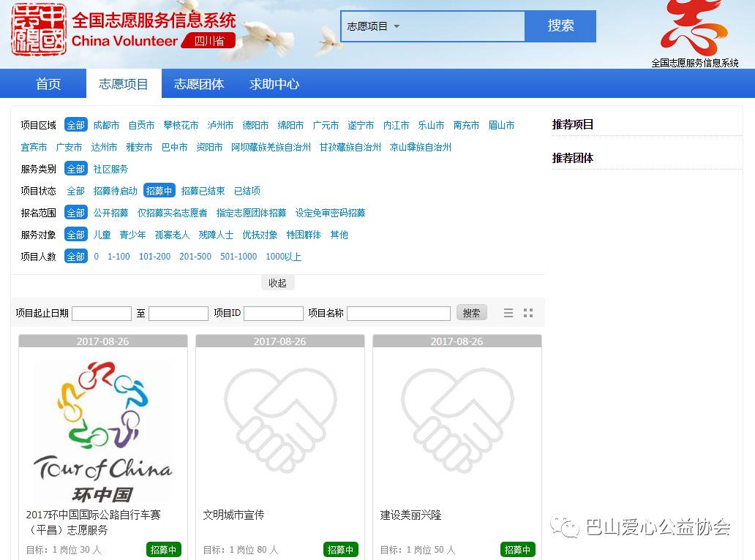755x560 pixels.
Task: Filter region by 广元市
Action: [326, 125]
